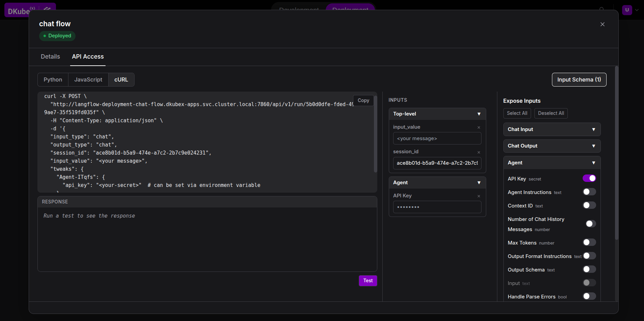Viewport: 644px width, 321px height.
Task: Enable the Max Tokens toggle
Action: click(x=589, y=242)
